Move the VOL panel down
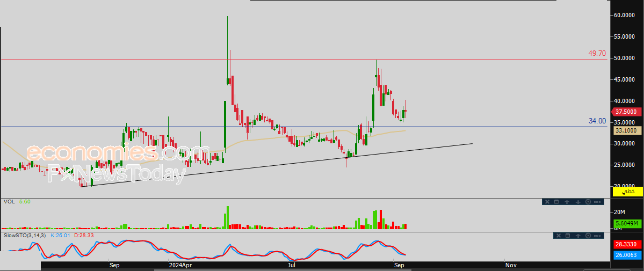This screenshot has width=644, height=271. pyautogui.click(x=577, y=202)
